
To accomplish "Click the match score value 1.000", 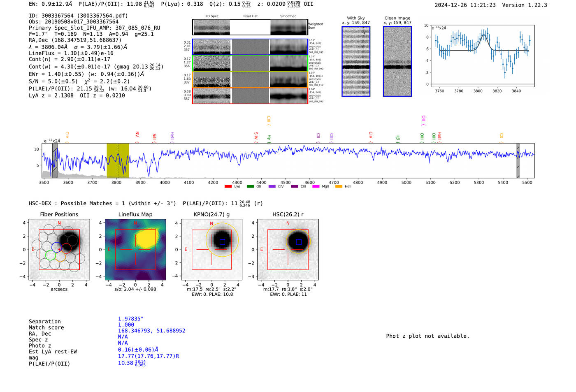I will (126, 325).
